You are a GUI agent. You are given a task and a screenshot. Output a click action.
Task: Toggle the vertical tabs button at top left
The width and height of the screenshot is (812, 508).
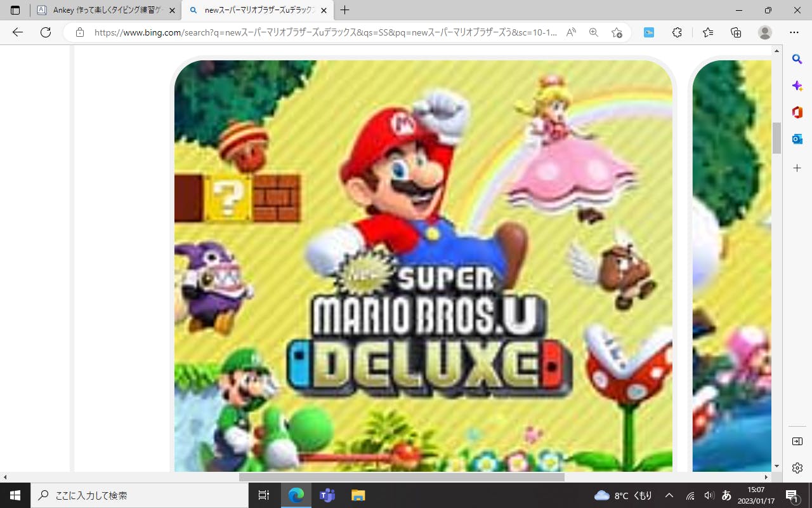15,10
